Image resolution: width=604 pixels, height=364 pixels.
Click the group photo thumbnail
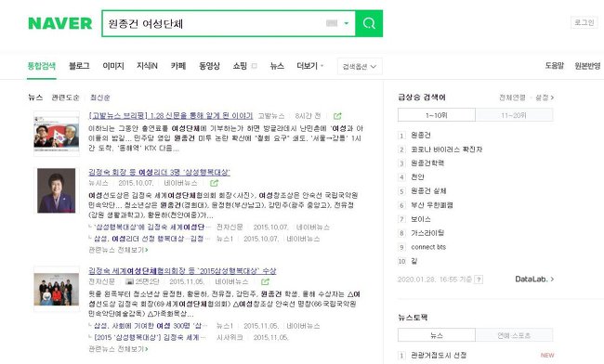[x=57, y=289]
